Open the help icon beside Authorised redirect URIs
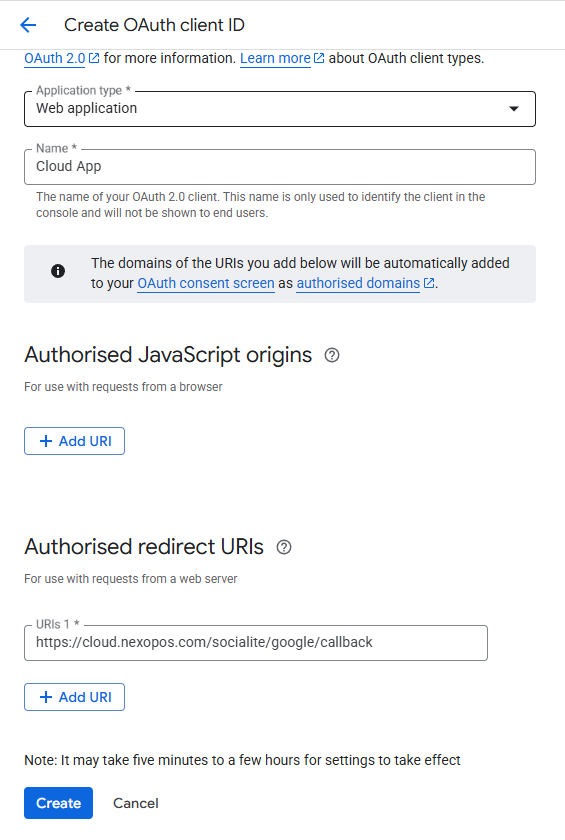565x840 pixels. [x=284, y=547]
